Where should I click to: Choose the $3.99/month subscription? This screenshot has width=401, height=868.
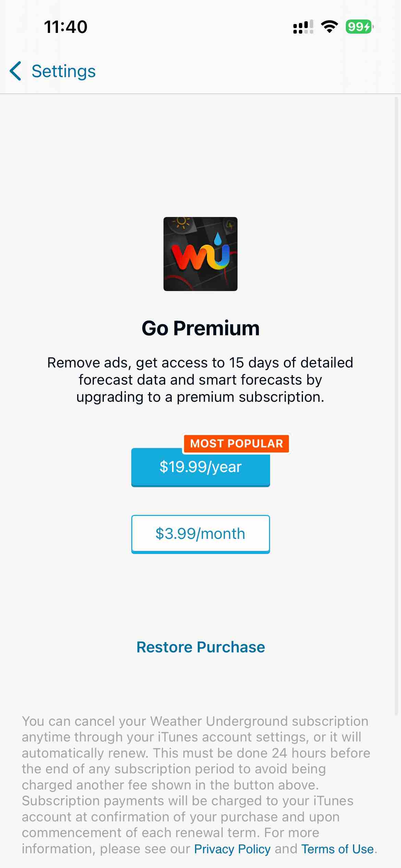(x=200, y=534)
